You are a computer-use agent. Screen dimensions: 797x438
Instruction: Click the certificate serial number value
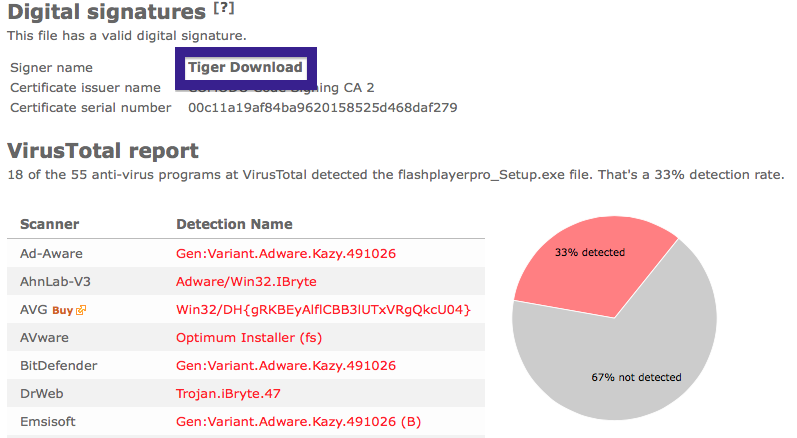pyautogui.click(x=323, y=108)
